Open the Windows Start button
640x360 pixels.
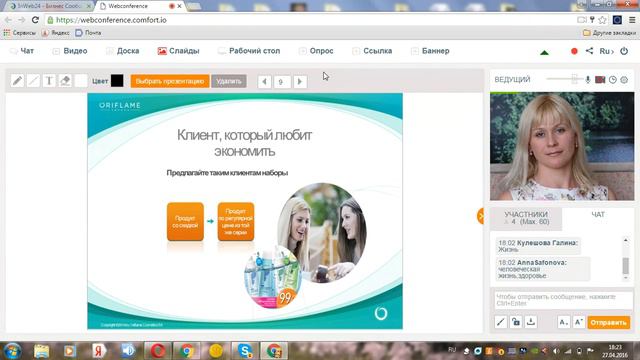point(12,351)
